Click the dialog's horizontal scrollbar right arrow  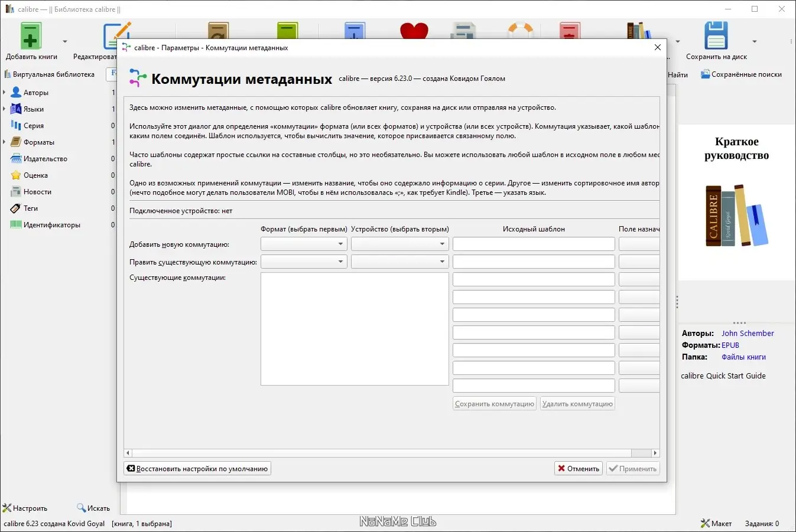point(655,453)
